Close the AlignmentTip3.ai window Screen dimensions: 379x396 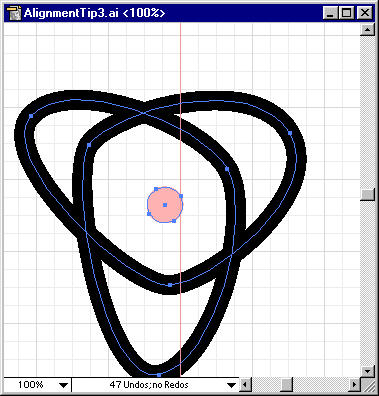click(365, 13)
